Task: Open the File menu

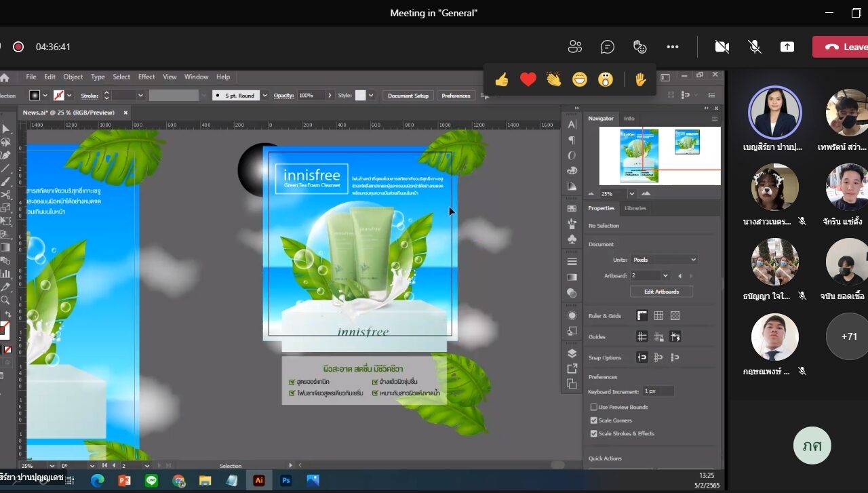Action: (x=31, y=77)
